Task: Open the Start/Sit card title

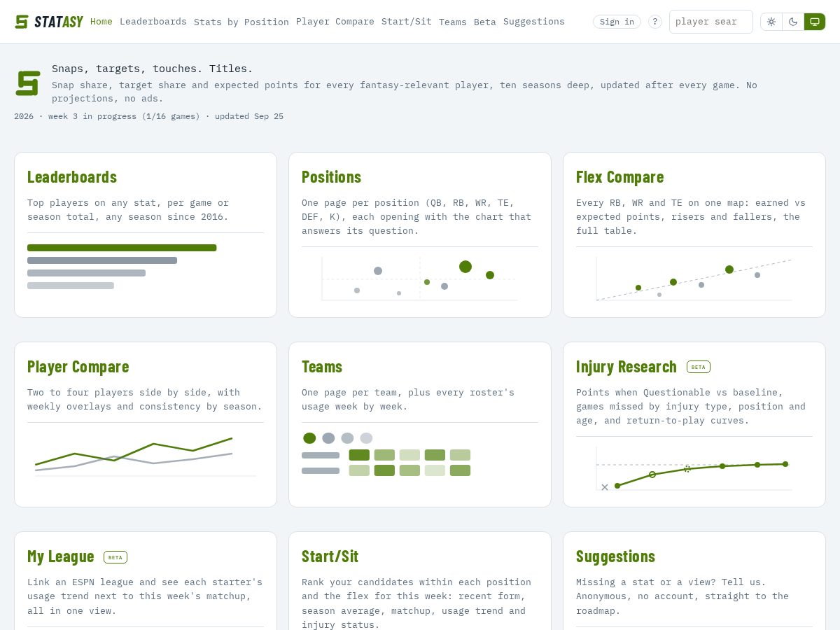Action: point(330,556)
